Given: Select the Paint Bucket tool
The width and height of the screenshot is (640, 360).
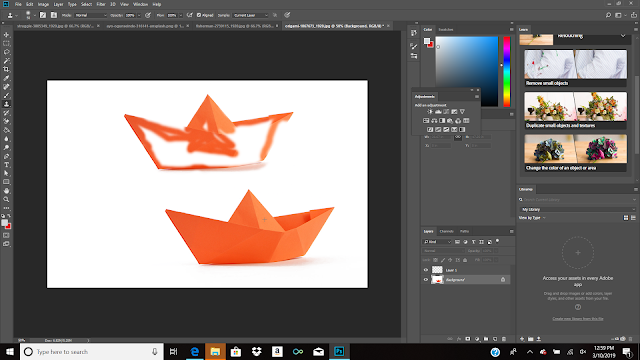Looking at the screenshot, I should click(7, 130).
